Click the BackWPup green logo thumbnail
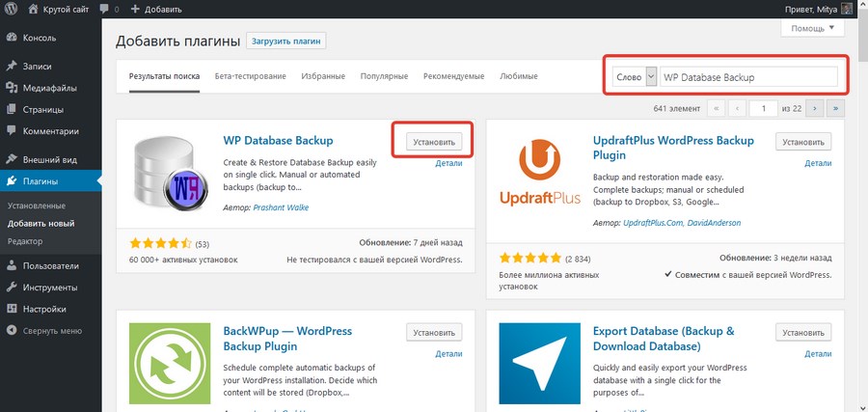 pos(170,364)
